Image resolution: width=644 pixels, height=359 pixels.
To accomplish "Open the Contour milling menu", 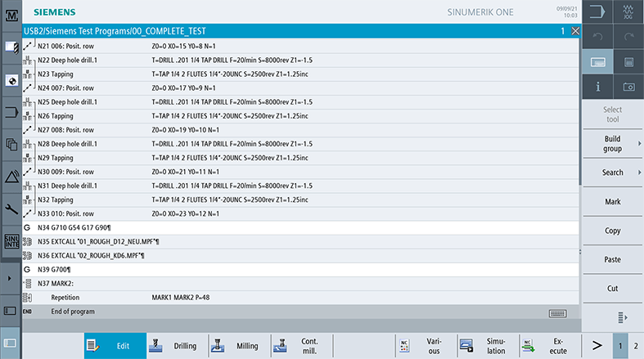I will click(x=302, y=346).
